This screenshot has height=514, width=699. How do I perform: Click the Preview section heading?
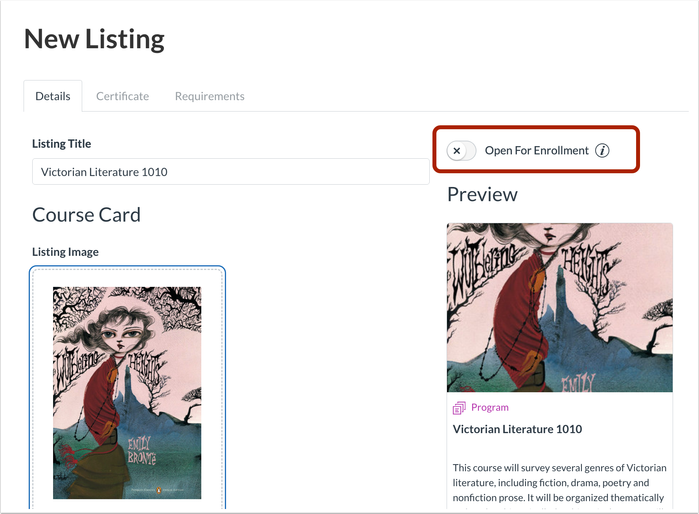[482, 194]
